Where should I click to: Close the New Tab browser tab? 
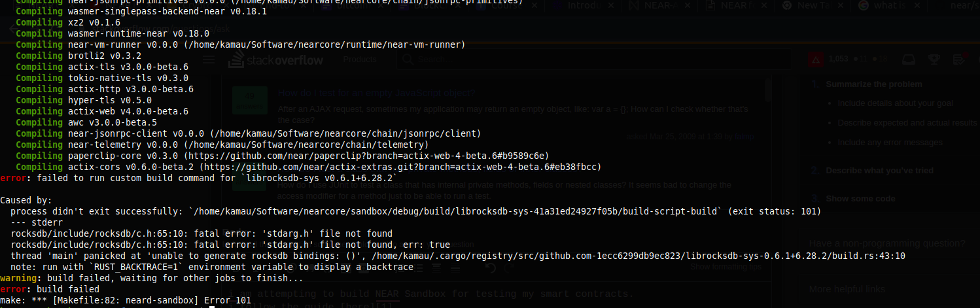coord(841,5)
